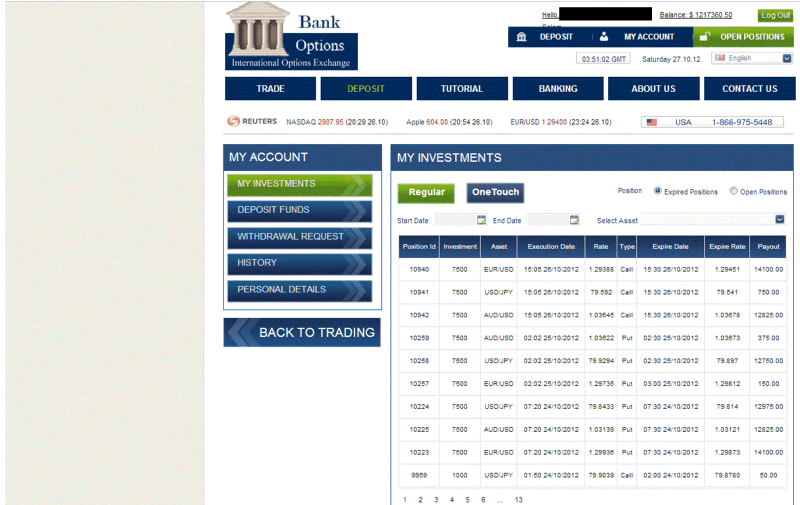
Task: Select the Open Positions radio button
Action: tap(733, 191)
